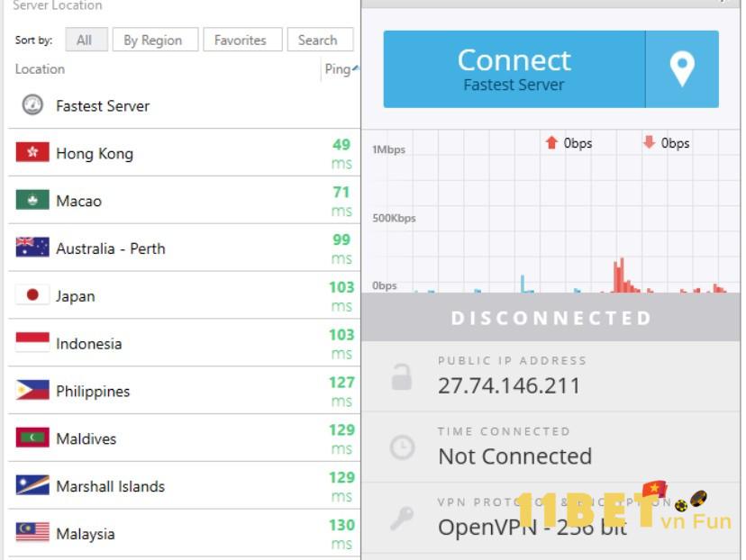Viewport: 746px width, 560px height.
Task: Click the DISCONNECTED status banner
Action: pos(550,317)
